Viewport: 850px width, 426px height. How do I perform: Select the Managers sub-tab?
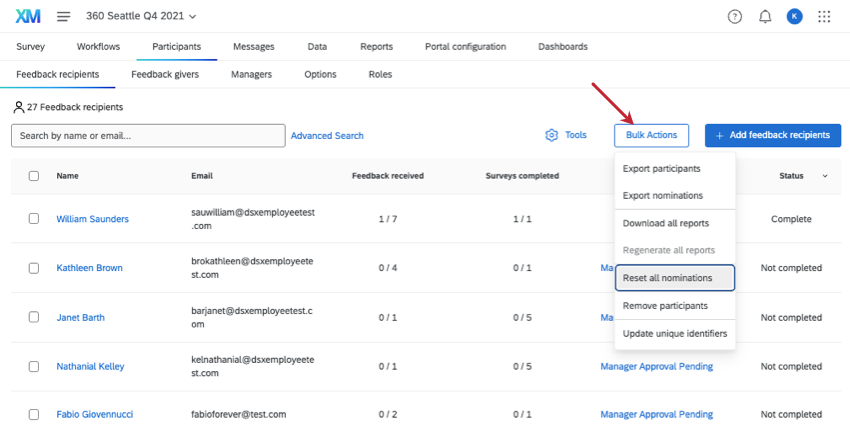[x=251, y=74]
